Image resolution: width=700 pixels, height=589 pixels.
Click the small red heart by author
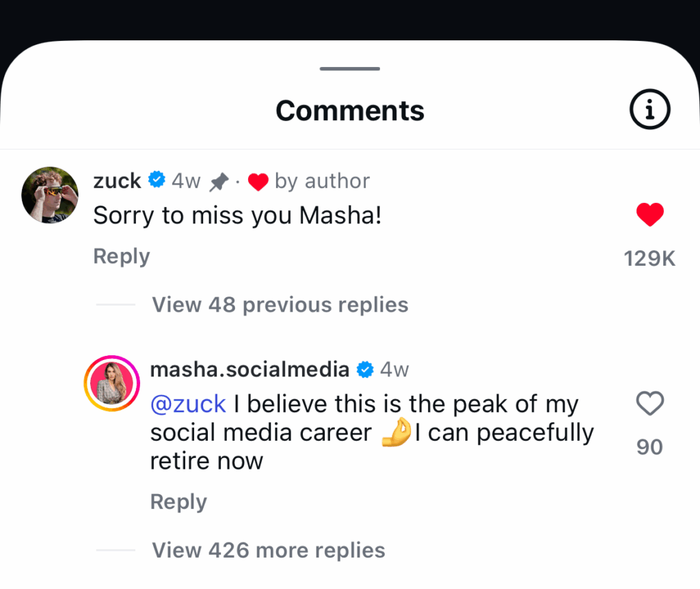click(258, 182)
